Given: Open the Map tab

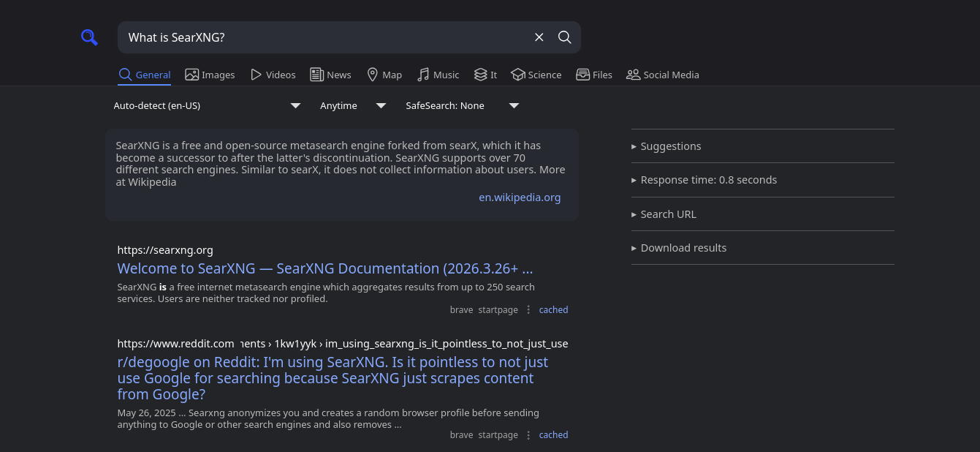Looking at the screenshot, I should (x=384, y=75).
